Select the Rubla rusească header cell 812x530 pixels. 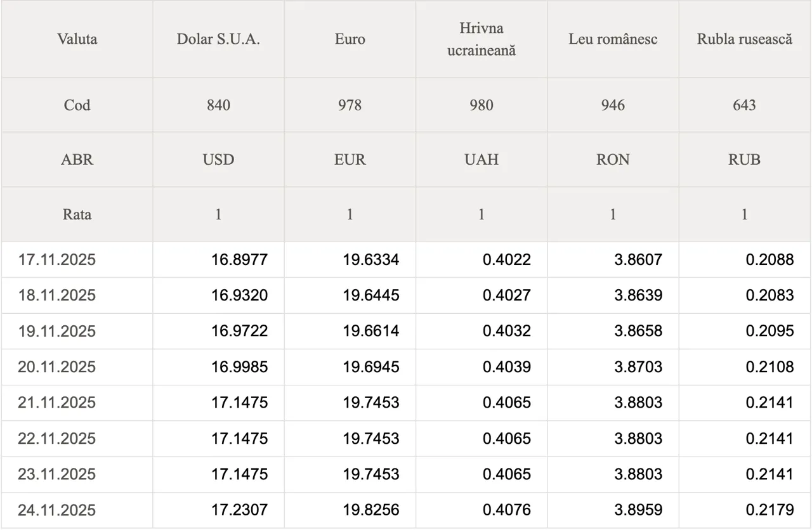(745, 39)
